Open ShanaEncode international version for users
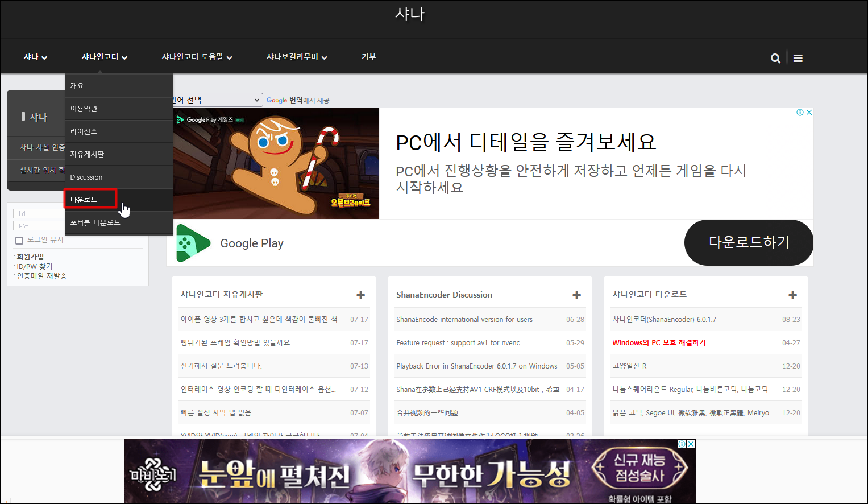868x504 pixels. coord(464,320)
